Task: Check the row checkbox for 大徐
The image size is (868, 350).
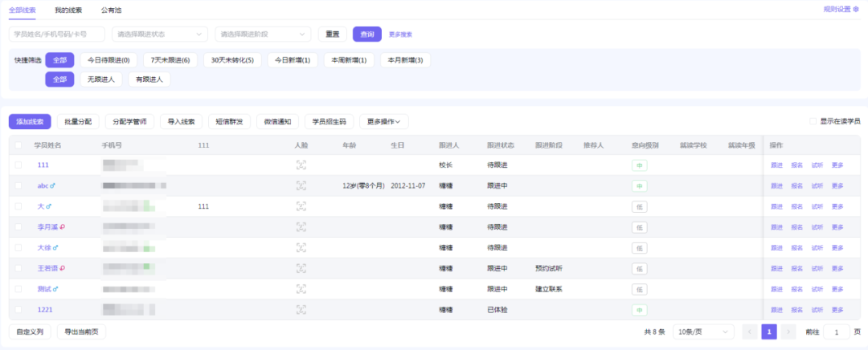Action: (x=18, y=248)
